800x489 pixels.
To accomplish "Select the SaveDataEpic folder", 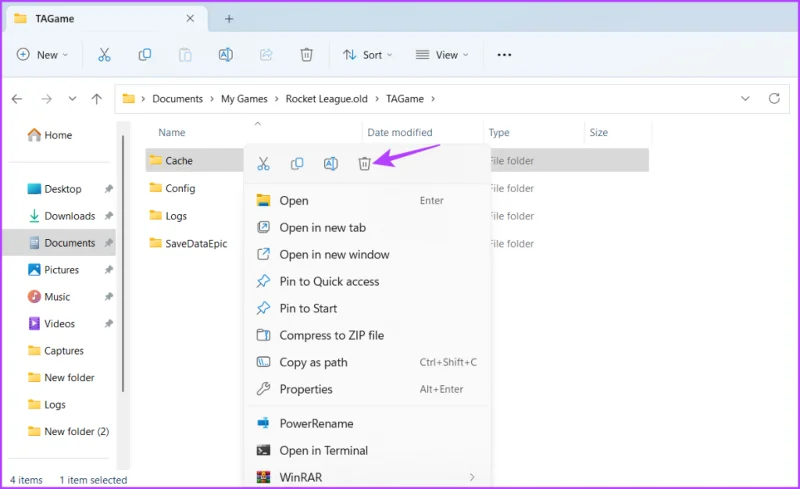I will (188, 243).
